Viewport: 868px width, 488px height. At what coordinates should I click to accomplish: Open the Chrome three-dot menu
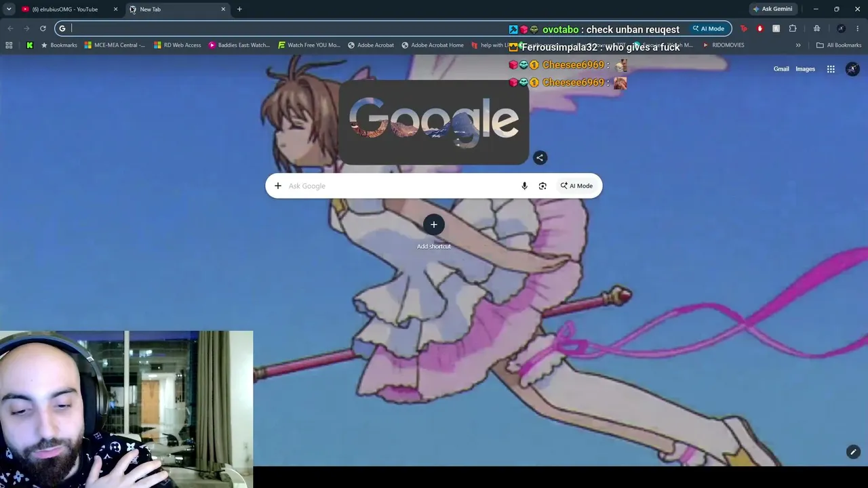click(858, 28)
